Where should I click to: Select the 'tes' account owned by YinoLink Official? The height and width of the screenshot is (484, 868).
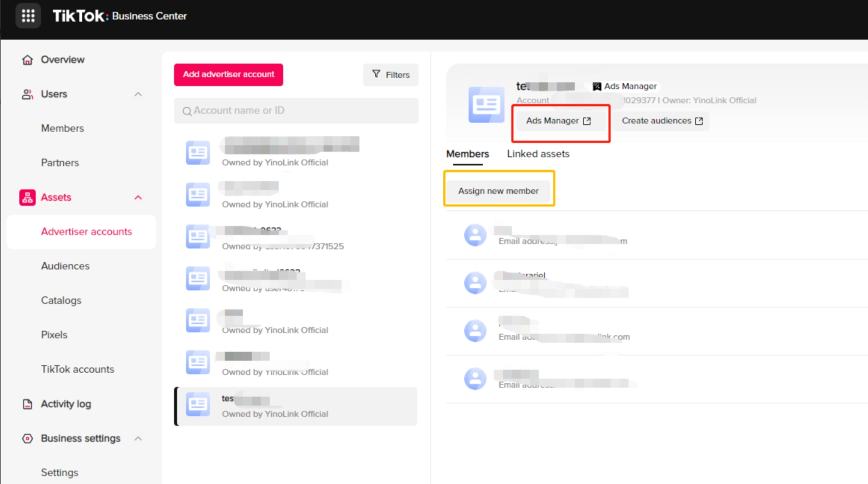[296, 406]
